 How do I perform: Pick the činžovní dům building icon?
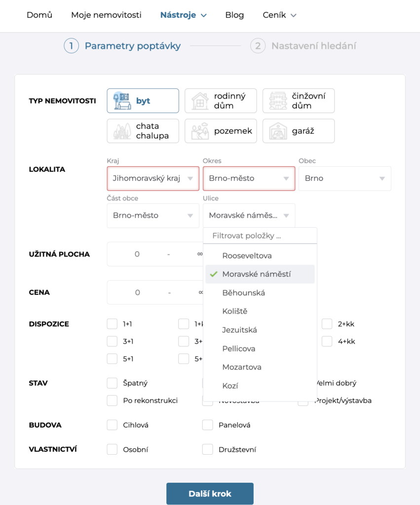coord(278,101)
